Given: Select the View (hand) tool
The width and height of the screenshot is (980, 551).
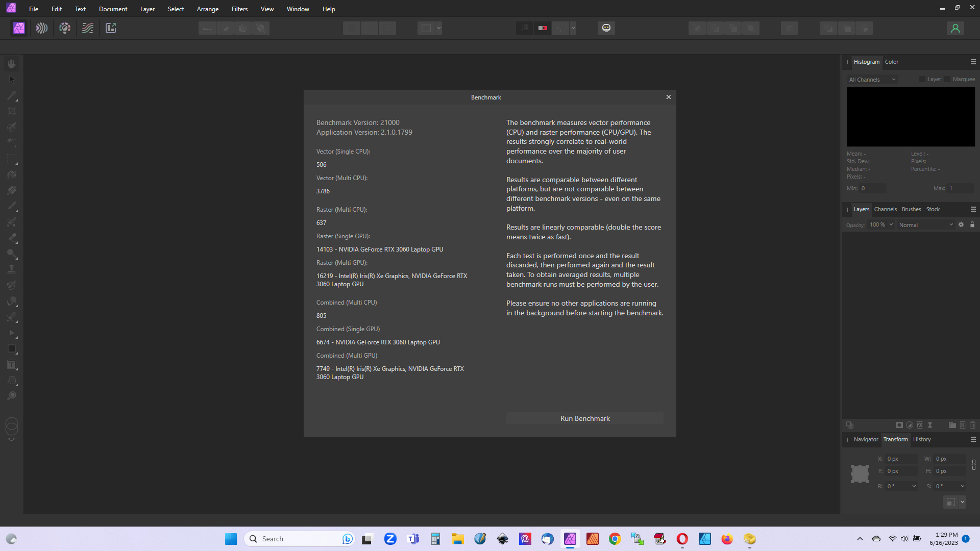Looking at the screenshot, I should [12, 64].
